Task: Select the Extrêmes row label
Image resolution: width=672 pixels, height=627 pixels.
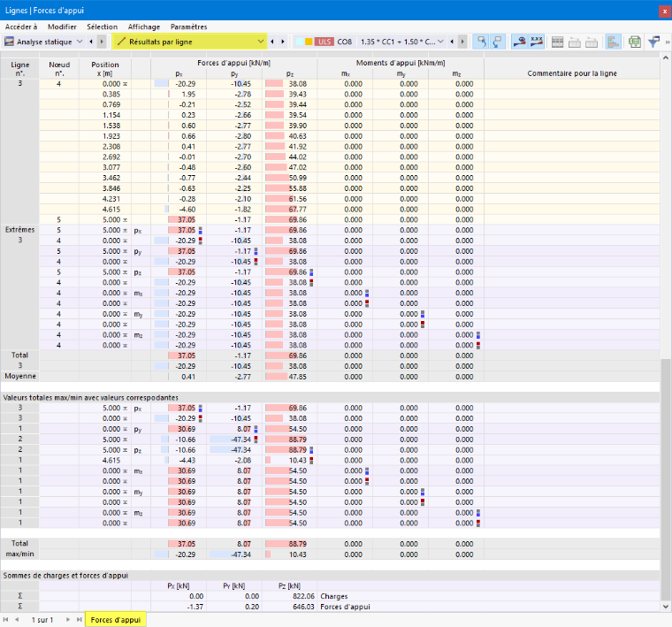Action: pyautogui.click(x=20, y=230)
